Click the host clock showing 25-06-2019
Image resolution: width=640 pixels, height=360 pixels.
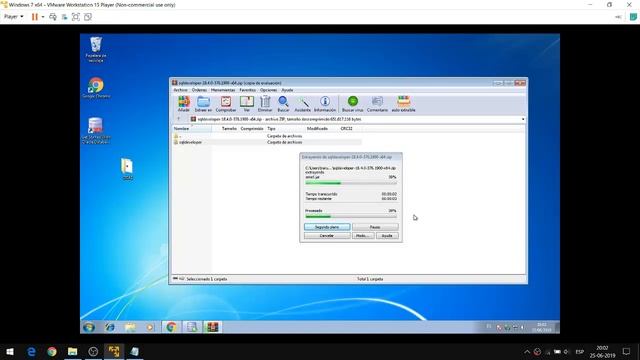(602, 351)
